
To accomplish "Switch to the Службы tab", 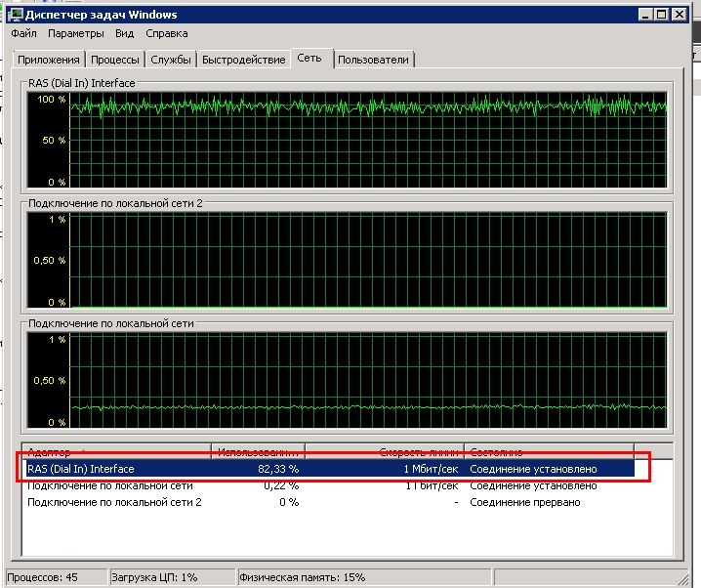I will [171, 60].
